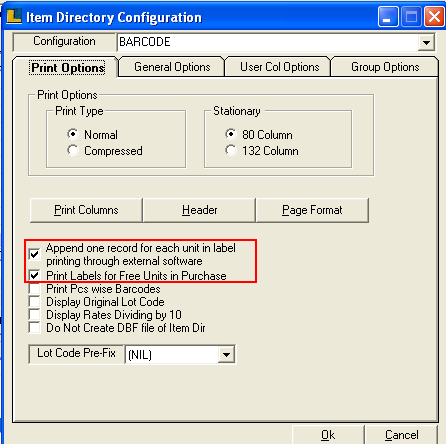The image size is (446, 444).
Task: Select the Print Options tab
Action: [68, 68]
